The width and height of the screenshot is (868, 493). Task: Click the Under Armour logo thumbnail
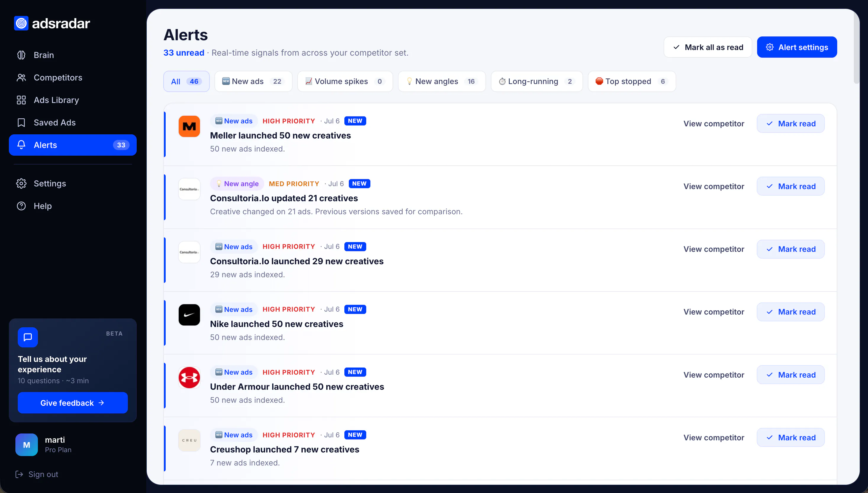click(x=189, y=378)
